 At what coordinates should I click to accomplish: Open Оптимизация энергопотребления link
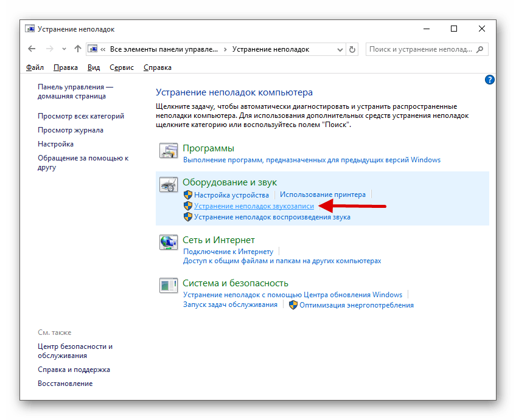(356, 305)
